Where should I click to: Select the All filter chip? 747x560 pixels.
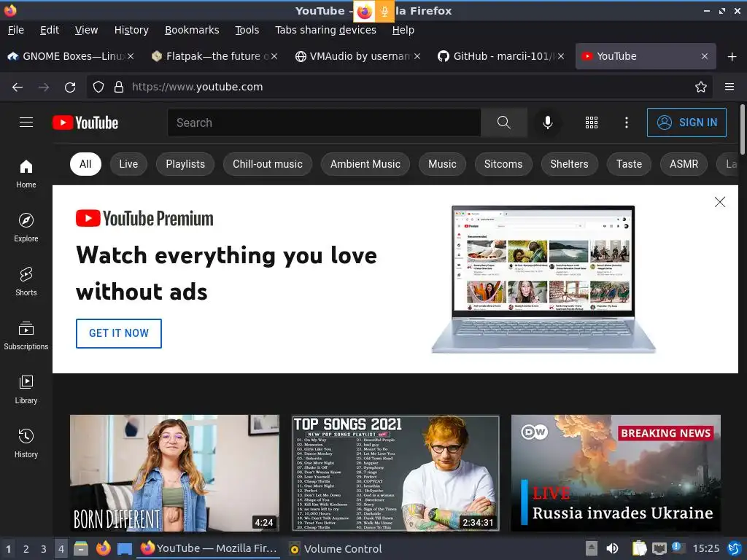(x=85, y=164)
